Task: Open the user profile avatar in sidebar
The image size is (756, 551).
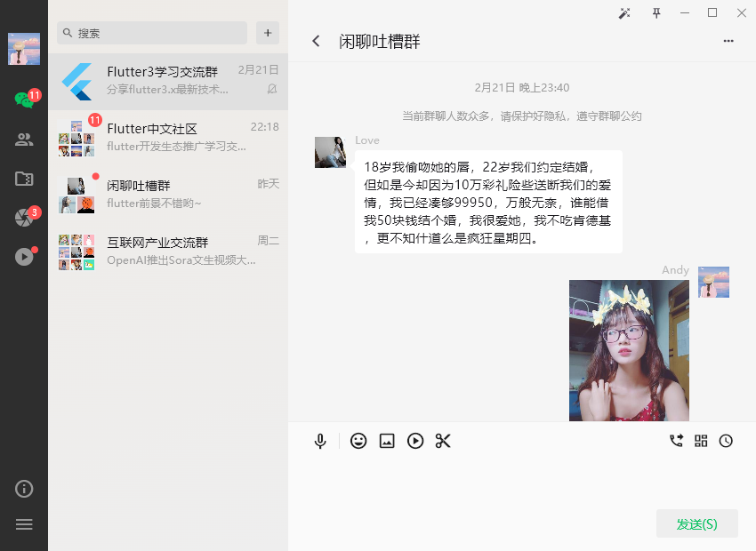Action: pos(24,49)
